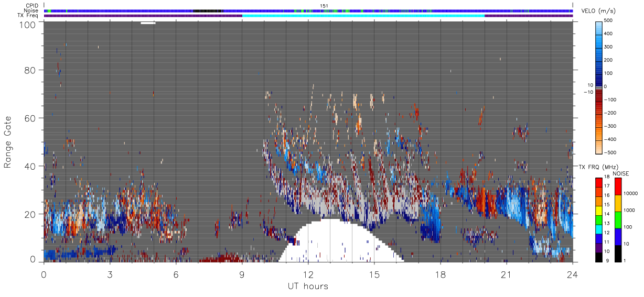644x297 pixels.
Task: Click the 24 UT hours tick label
Action: pyautogui.click(x=572, y=274)
